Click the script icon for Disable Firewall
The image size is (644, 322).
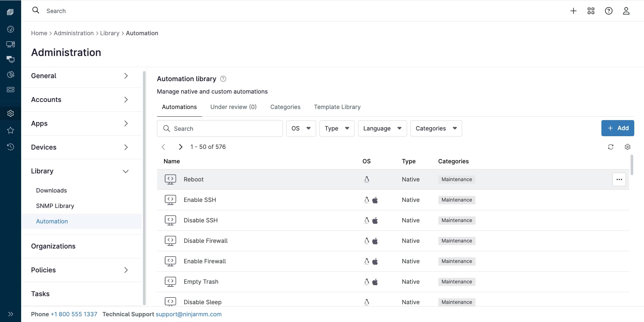click(170, 241)
